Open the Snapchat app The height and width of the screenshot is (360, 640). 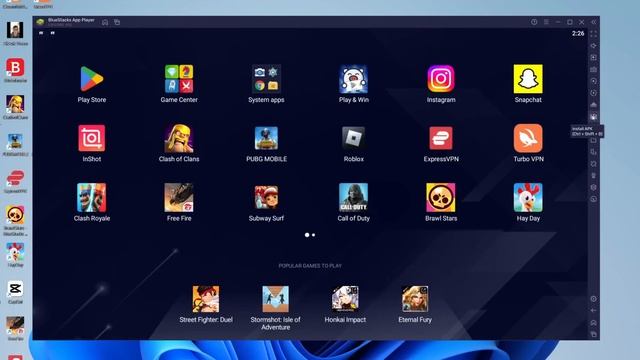click(x=528, y=79)
